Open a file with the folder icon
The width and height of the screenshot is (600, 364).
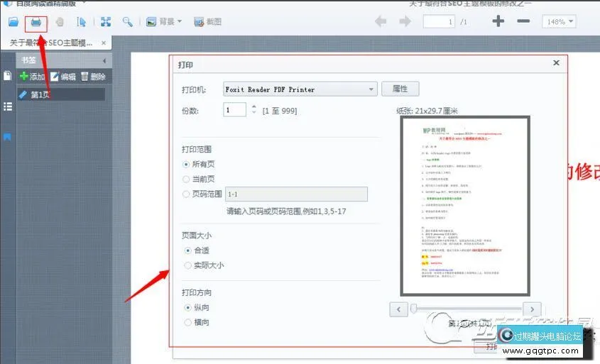13,22
